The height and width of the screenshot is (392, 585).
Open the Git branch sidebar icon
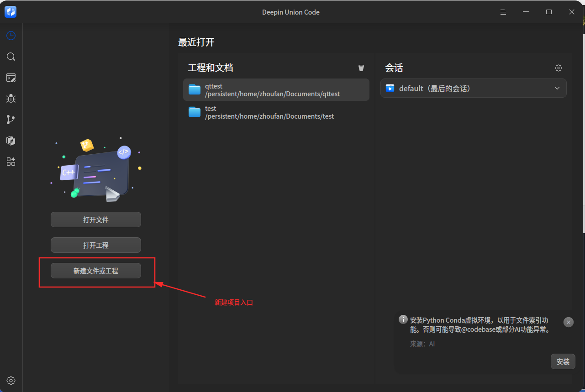click(11, 120)
